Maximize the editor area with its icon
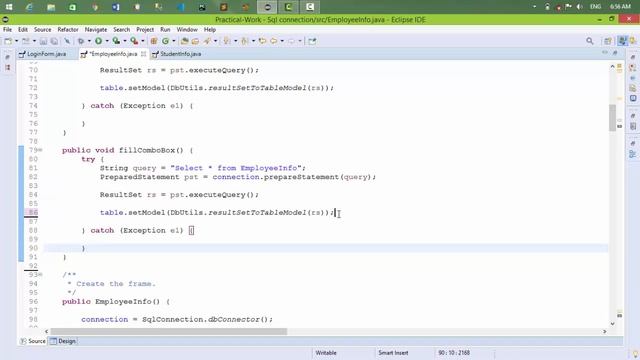Viewport: 640px width, 360px height. [615, 53]
